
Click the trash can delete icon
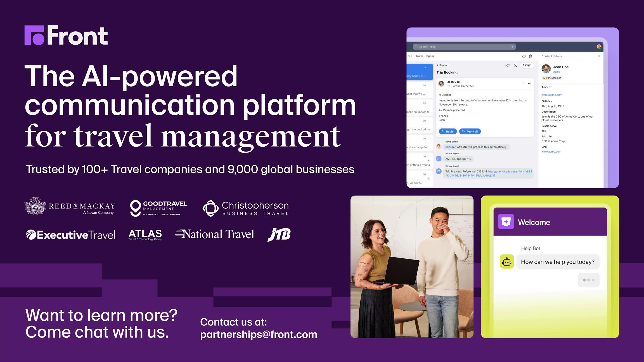(530, 56)
